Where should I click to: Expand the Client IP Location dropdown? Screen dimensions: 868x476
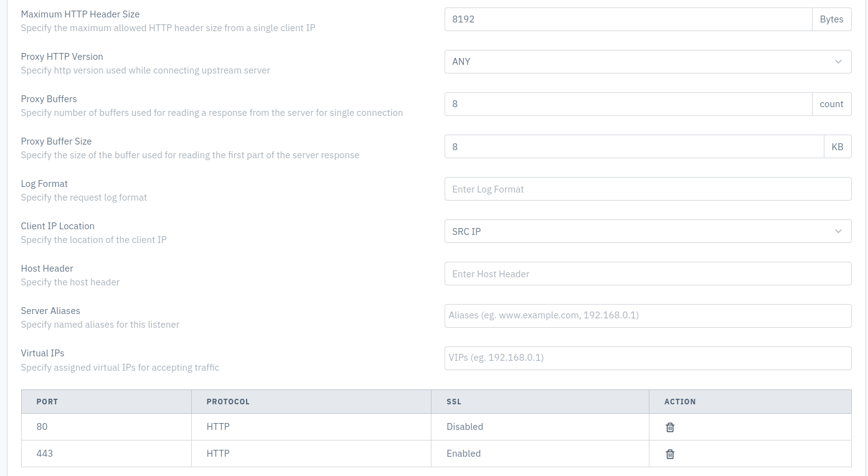[648, 231]
